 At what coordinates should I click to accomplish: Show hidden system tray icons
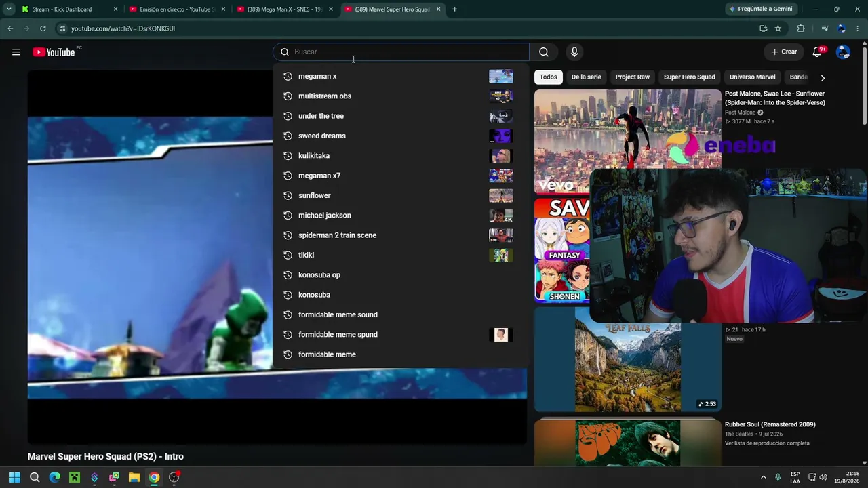(763, 477)
